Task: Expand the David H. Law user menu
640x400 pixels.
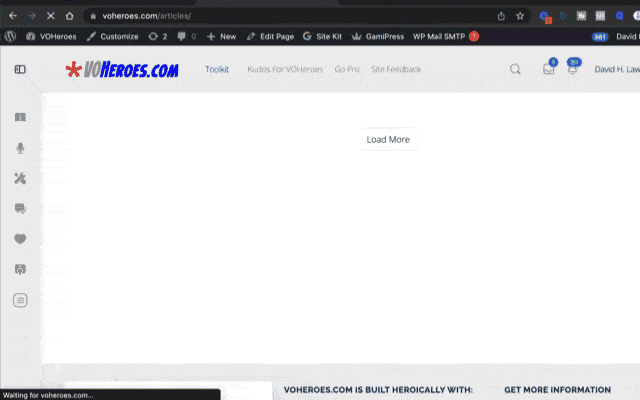Action: click(x=616, y=70)
